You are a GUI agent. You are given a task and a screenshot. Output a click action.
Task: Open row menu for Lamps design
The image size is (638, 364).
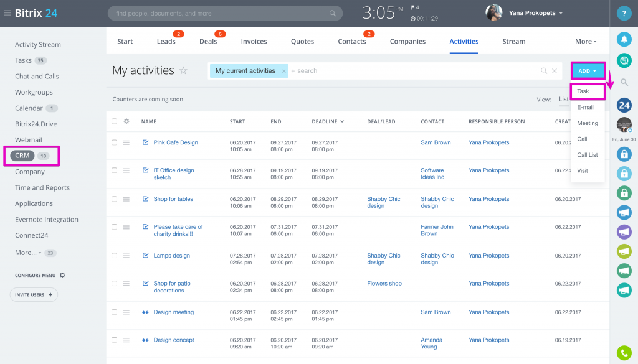pos(126,256)
